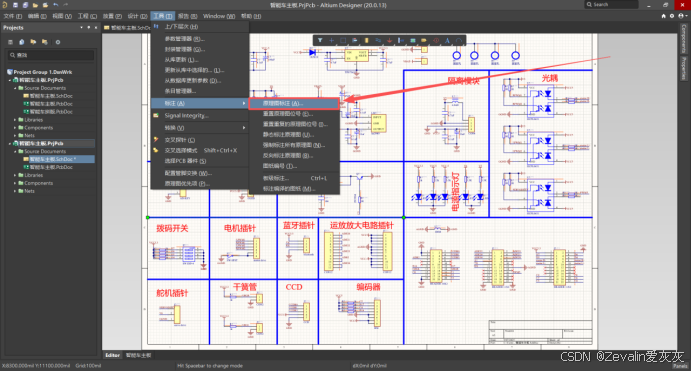692x371 pixels.
Task: Click the compile icon in Projects panel
Action: 22,42
